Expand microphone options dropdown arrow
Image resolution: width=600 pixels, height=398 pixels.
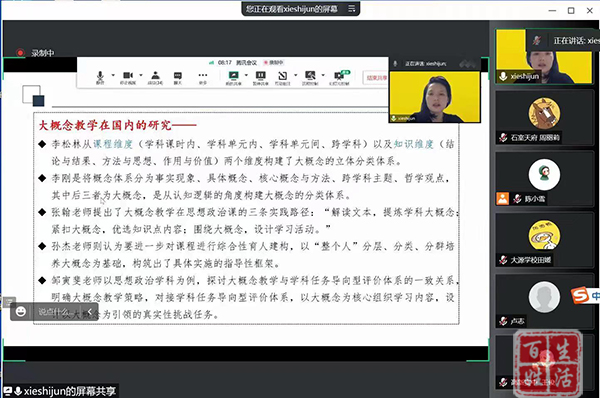pos(113,75)
